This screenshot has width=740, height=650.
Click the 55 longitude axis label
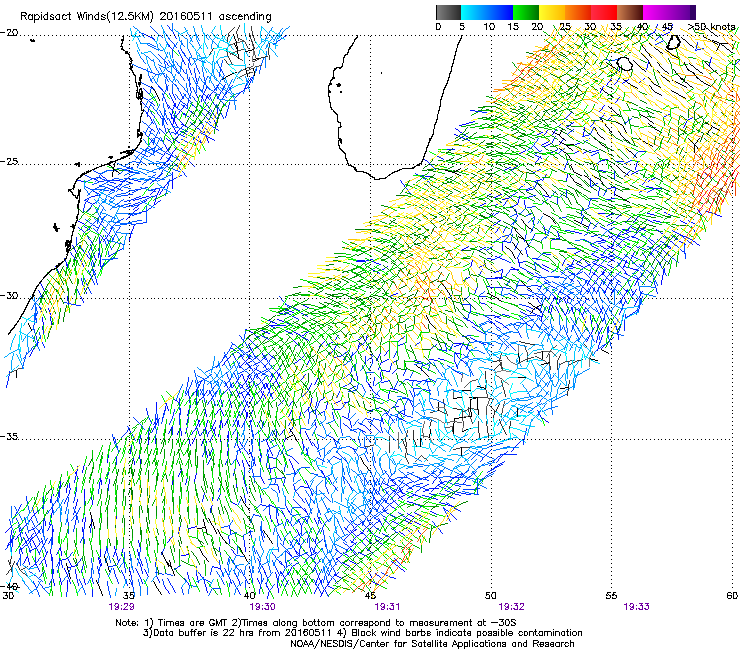coord(611,595)
